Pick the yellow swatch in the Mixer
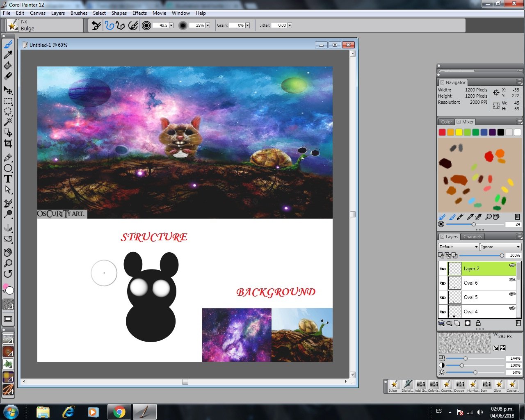Image resolution: width=525 pixels, height=420 pixels. [x=459, y=132]
